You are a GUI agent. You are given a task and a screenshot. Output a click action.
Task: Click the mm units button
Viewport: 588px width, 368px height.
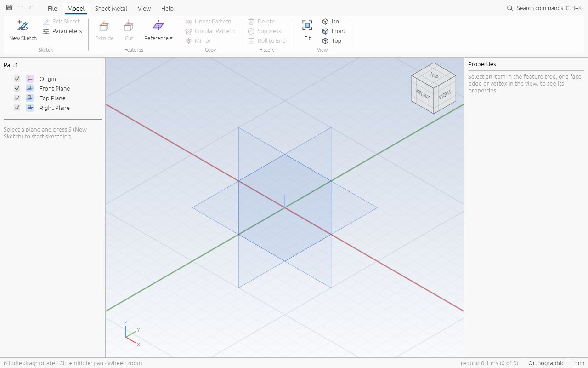(x=579, y=363)
